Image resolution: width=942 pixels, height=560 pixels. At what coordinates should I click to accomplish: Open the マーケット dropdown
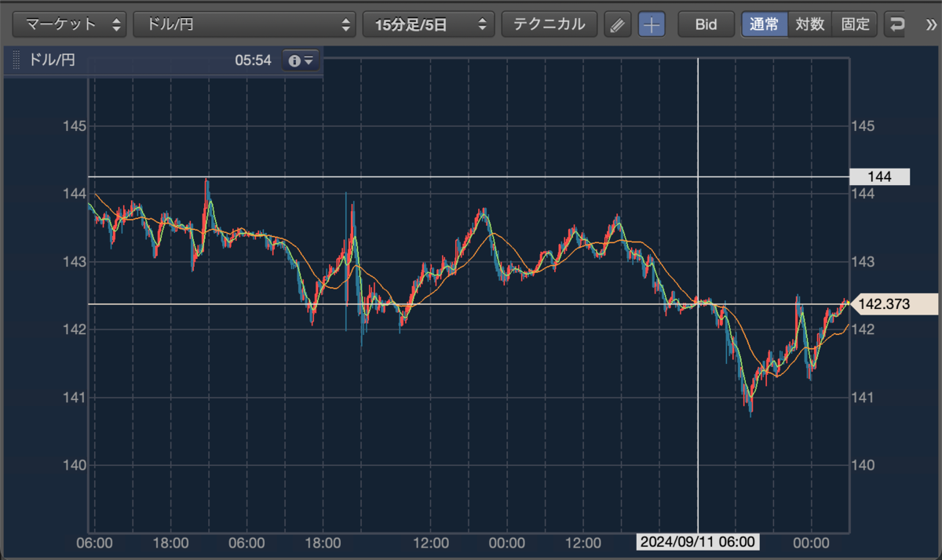click(70, 24)
